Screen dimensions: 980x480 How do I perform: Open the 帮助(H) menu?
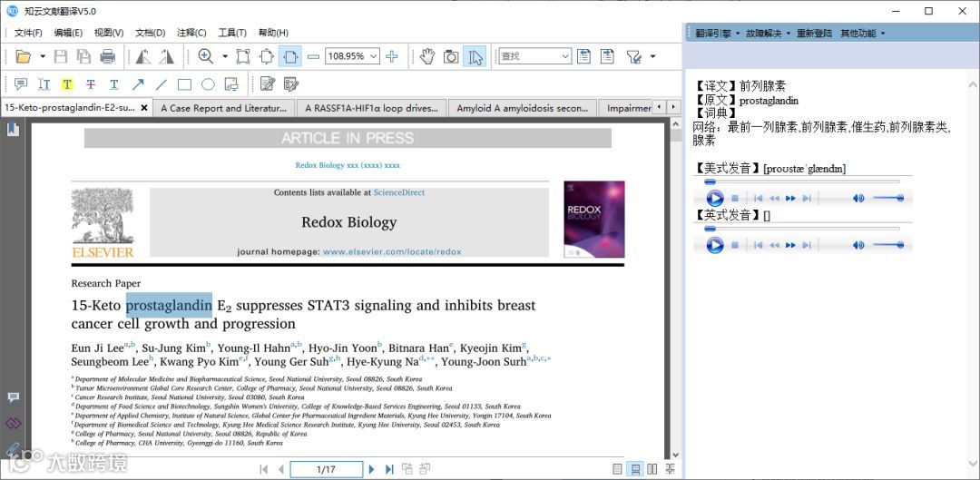click(273, 34)
